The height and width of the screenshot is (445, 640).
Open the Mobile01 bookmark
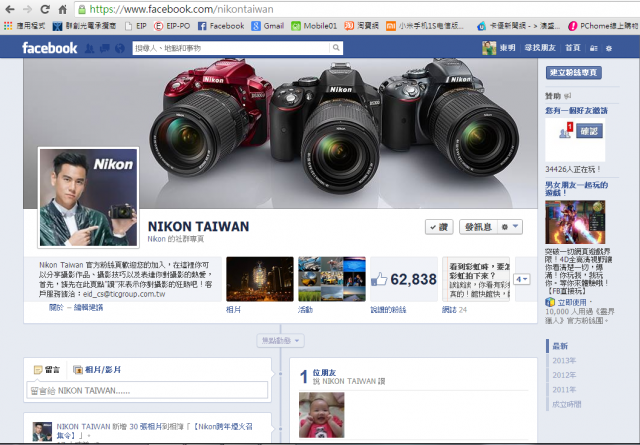click(314, 26)
